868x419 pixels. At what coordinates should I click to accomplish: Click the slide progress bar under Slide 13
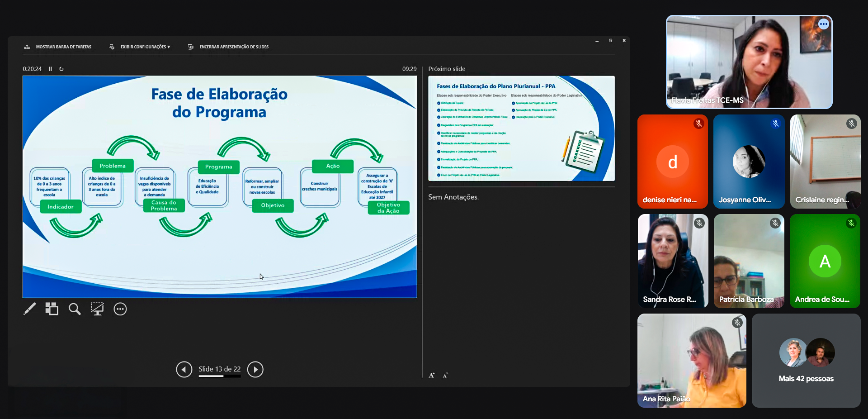click(x=220, y=376)
